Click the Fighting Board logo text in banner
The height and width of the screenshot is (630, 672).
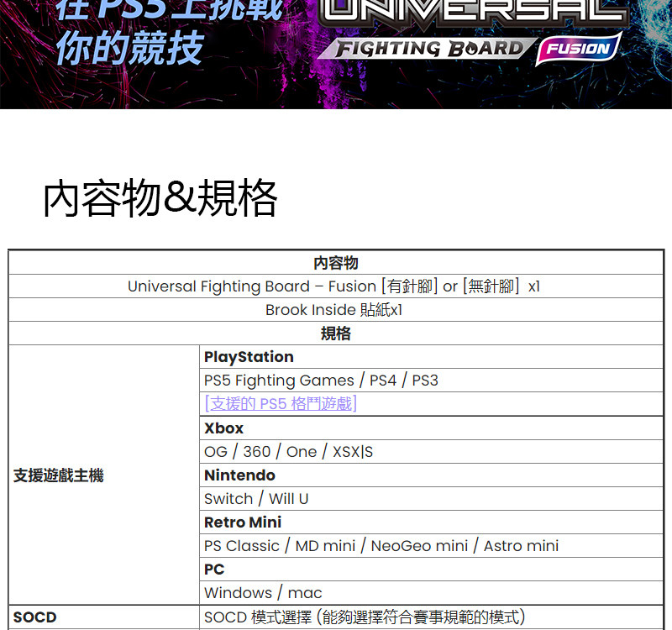pyautogui.click(x=428, y=48)
